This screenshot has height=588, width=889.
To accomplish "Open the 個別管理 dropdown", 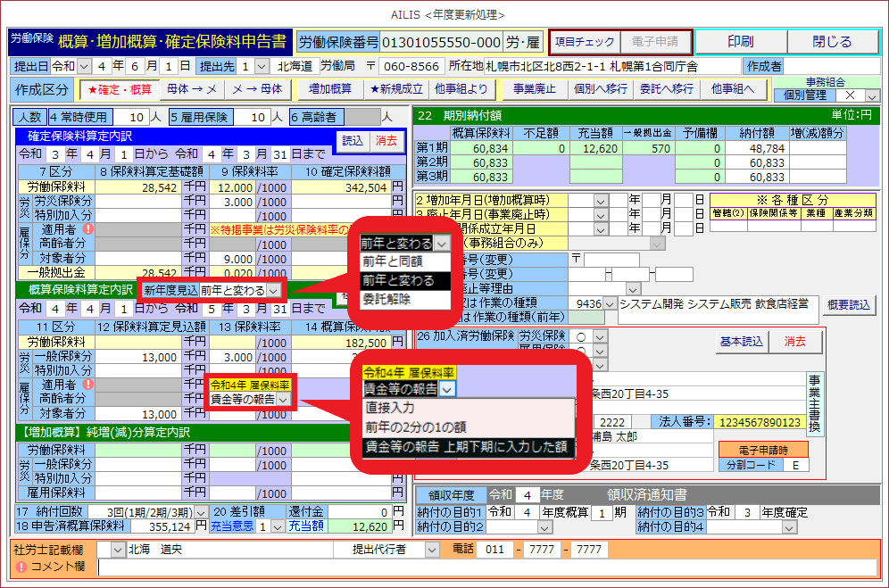I will tap(872, 95).
